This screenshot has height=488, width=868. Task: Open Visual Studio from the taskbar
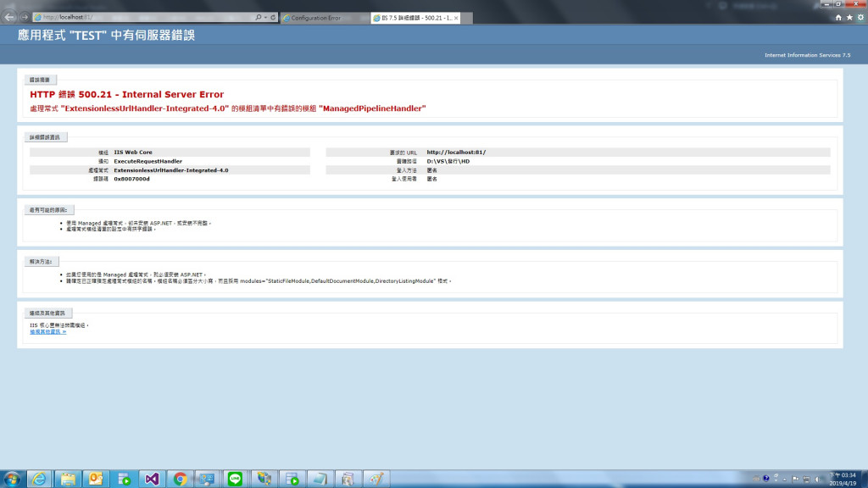coord(152,479)
